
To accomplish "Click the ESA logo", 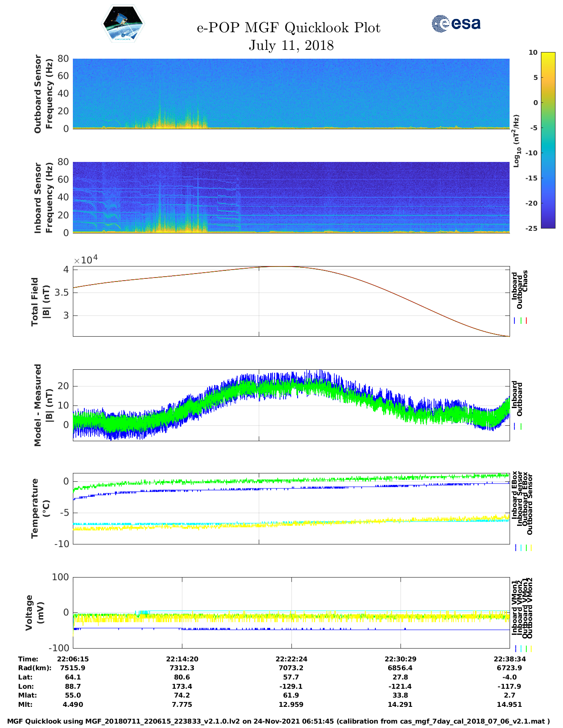I will pyautogui.click(x=456, y=23).
